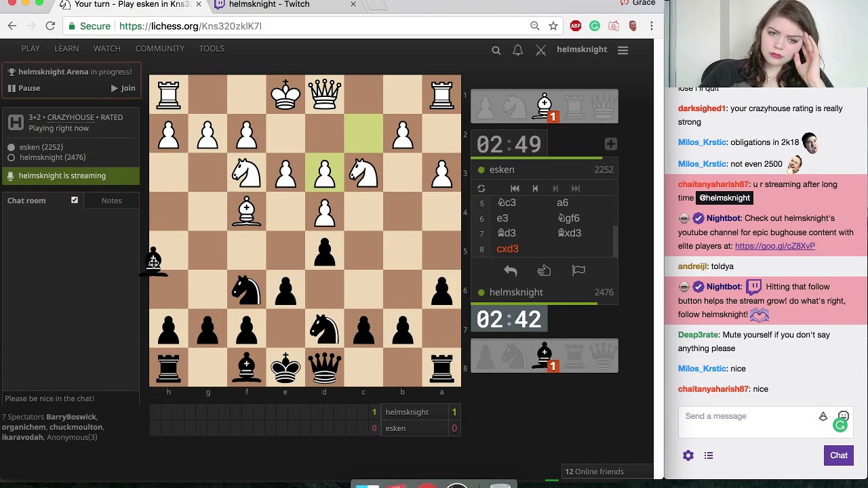The width and height of the screenshot is (868, 488).
Task: Go back in browser history
Action: click(12, 26)
